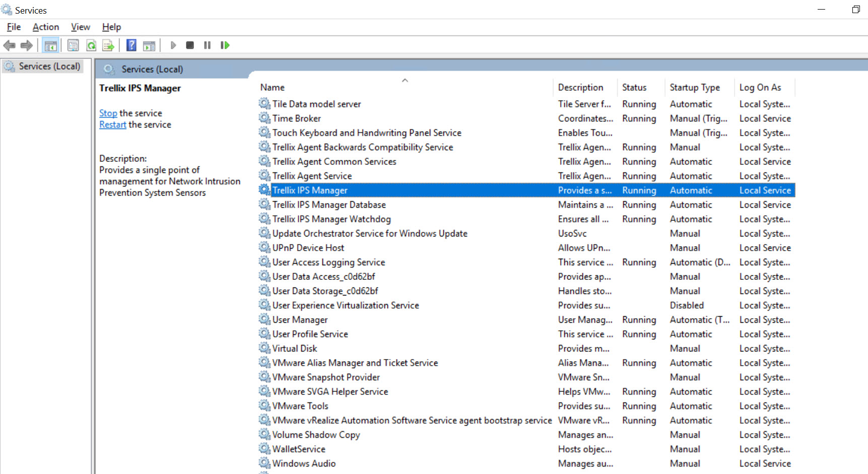Screen dimensions: 868x474
Task: Click the Start Service play icon
Action: pyautogui.click(x=173, y=45)
